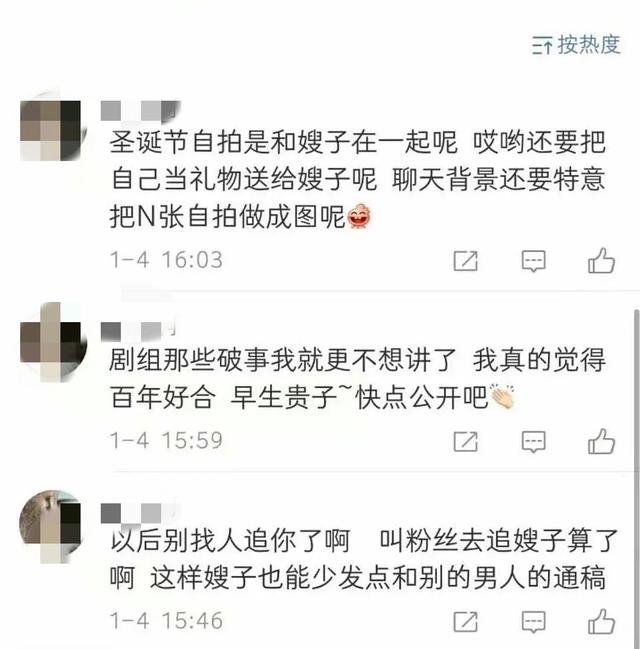Share the comment posted at 15:59

coord(465,442)
